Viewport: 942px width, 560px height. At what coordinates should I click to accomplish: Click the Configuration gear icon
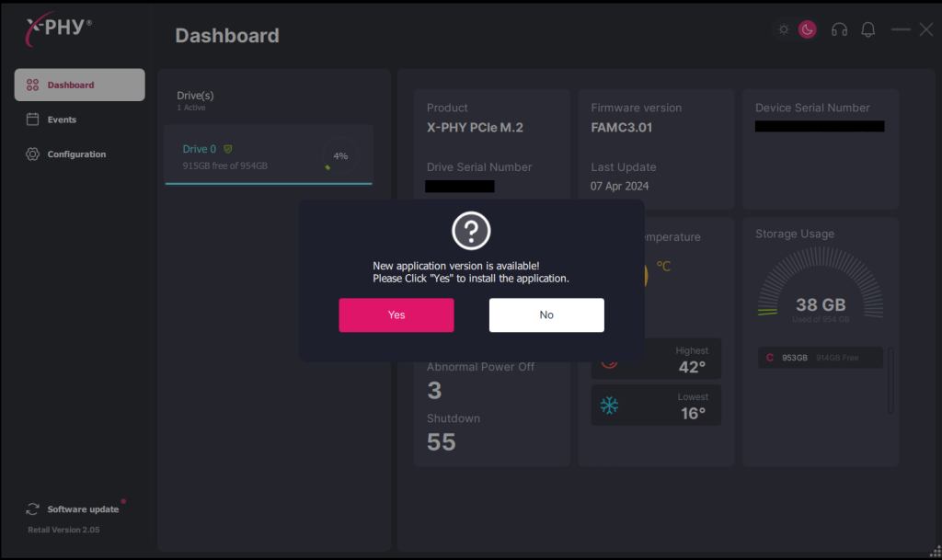[32, 154]
